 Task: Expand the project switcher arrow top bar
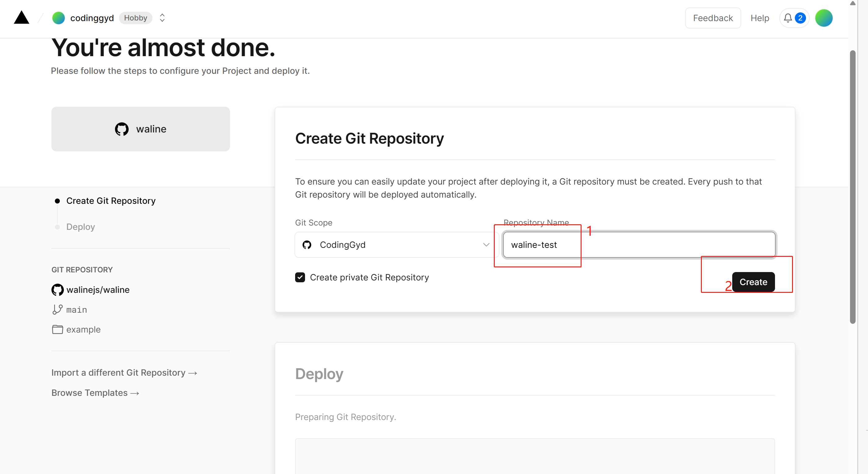coord(162,17)
